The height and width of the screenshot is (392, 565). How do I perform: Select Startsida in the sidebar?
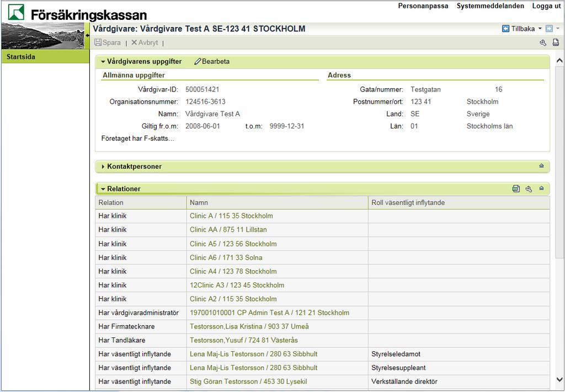[x=45, y=57]
